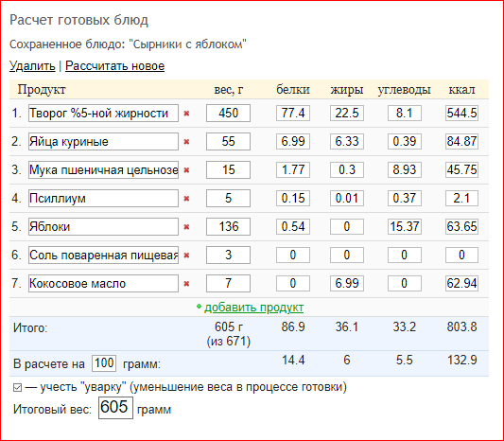Focus the Псиллиум product name field

click(x=103, y=199)
